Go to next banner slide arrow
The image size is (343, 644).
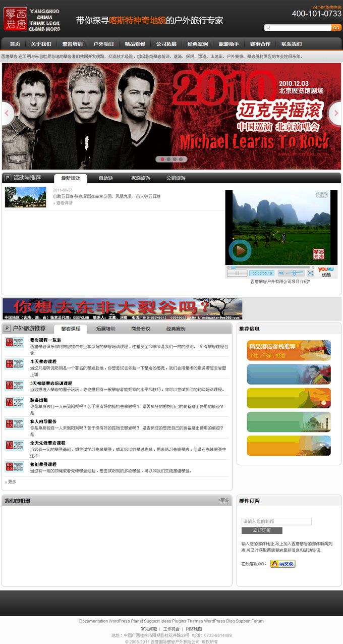point(335,113)
